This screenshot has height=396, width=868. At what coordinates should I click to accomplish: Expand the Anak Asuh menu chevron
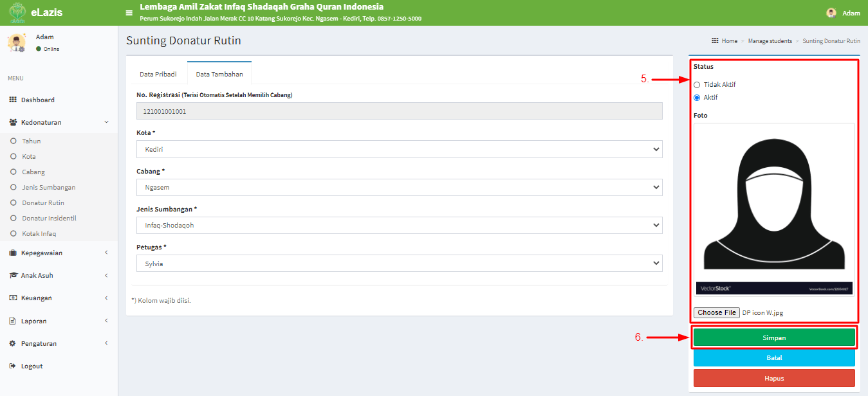tap(106, 275)
